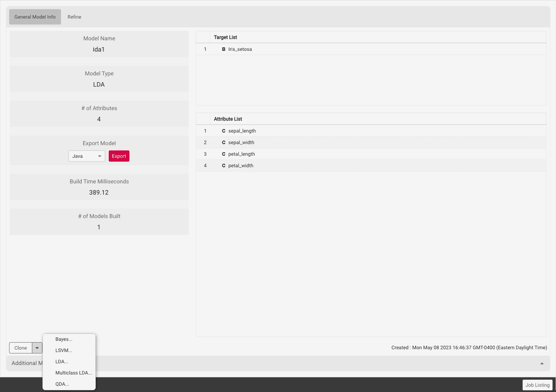Click the Build Time Milliseconds label

(99, 181)
